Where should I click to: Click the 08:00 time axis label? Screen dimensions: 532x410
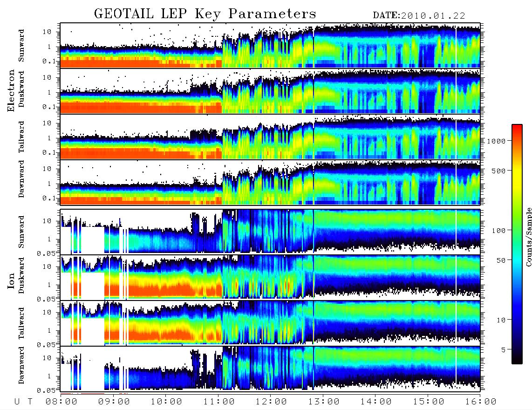(x=61, y=402)
